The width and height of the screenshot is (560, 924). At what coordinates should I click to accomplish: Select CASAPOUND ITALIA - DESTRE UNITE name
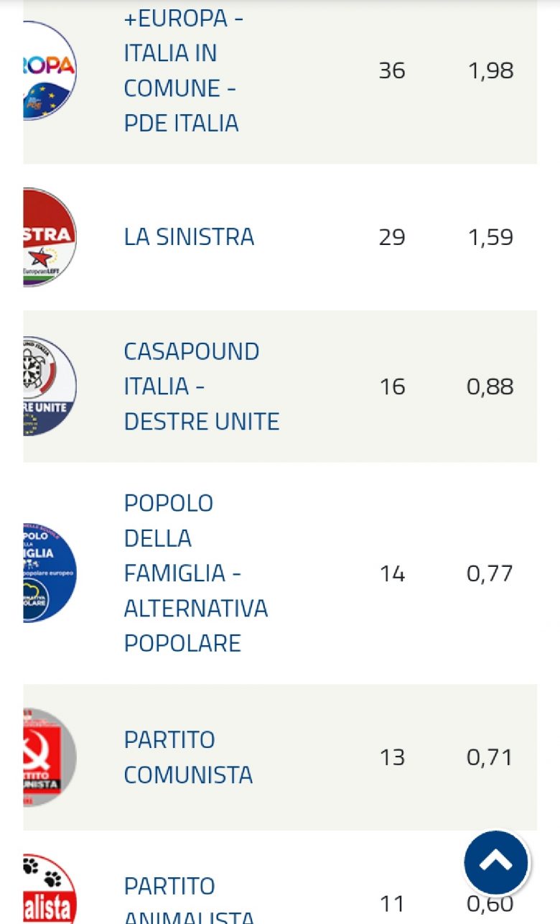pos(201,387)
